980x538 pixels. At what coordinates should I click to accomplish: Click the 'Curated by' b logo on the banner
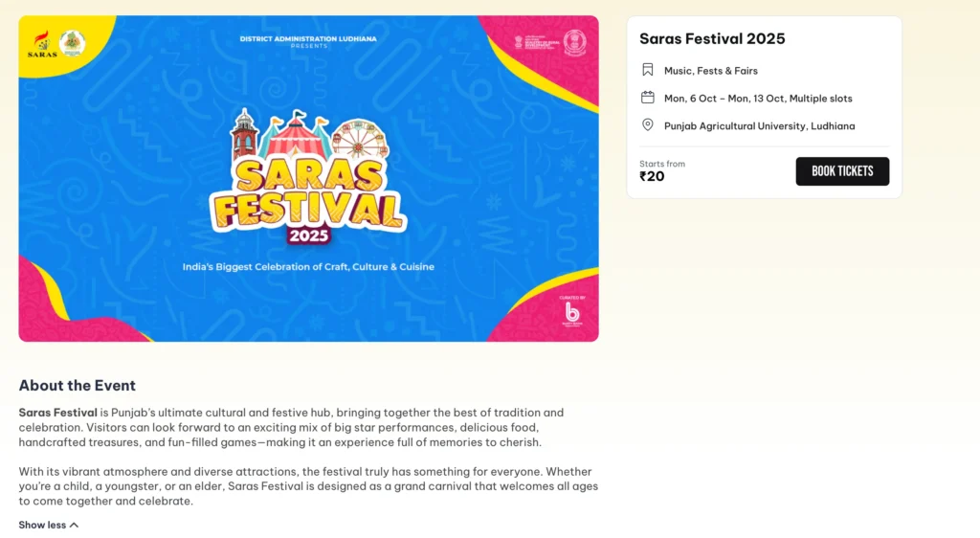(572, 312)
